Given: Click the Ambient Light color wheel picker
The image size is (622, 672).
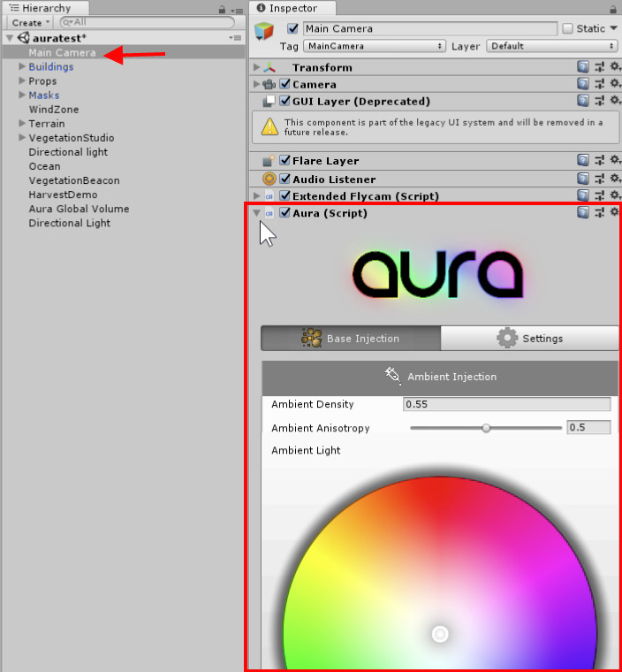Looking at the screenshot, I should pyautogui.click(x=439, y=633).
